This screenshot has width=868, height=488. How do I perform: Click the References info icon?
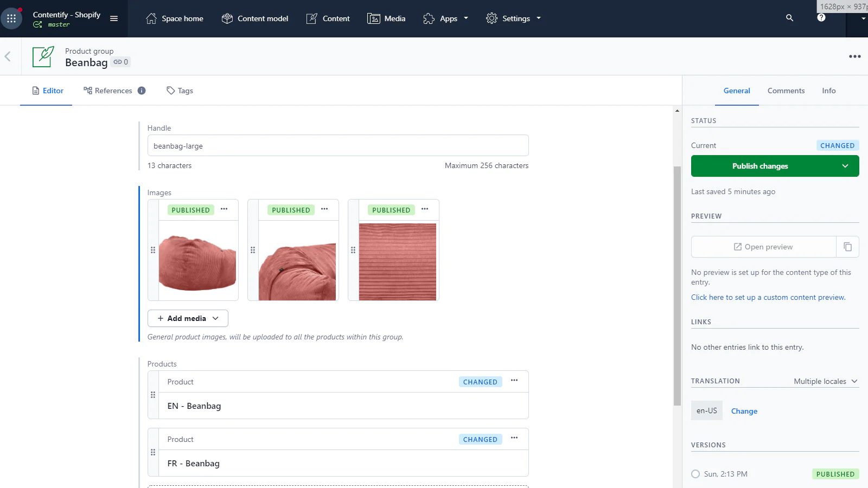[x=142, y=91]
